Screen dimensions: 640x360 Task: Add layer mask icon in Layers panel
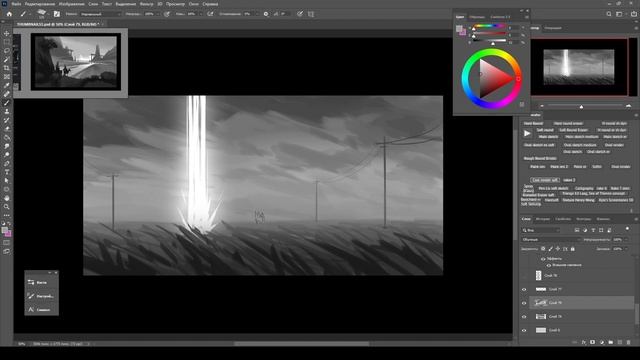[593, 342]
